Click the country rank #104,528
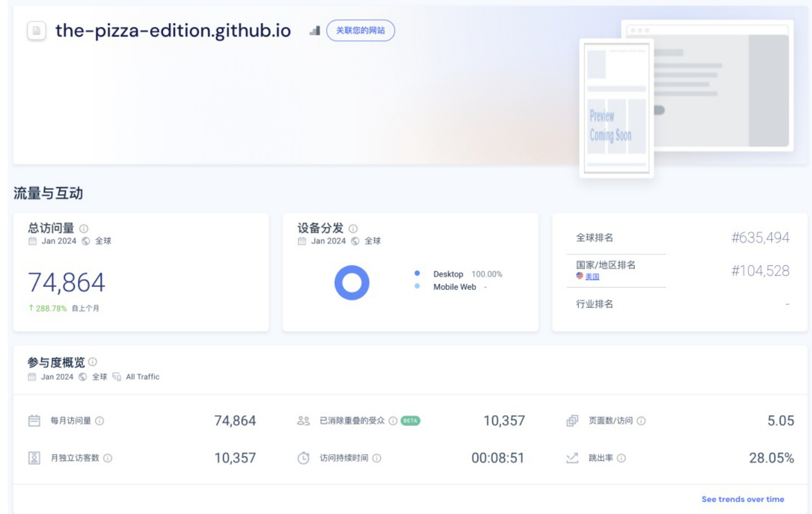This screenshot has width=812, height=514. [761, 271]
